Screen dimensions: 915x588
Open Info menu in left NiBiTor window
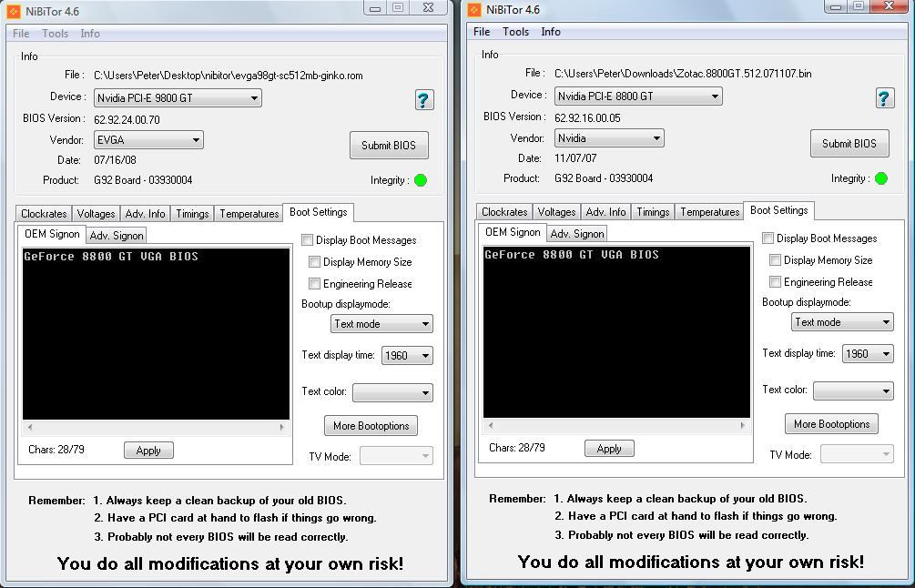[x=90, y=34]
